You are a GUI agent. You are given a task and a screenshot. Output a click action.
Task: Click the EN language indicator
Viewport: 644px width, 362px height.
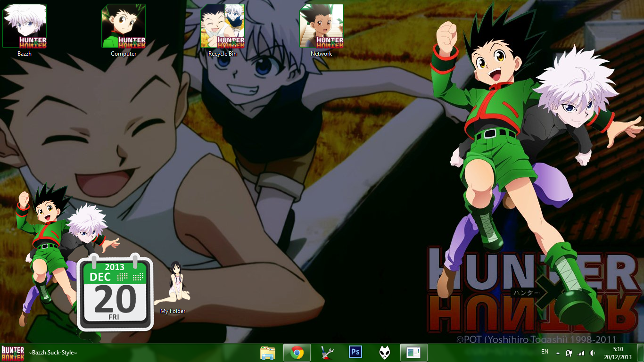[x=545, y=352]
